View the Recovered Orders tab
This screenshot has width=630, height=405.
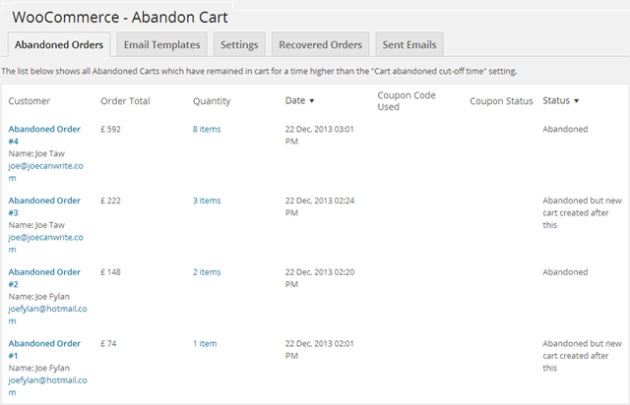(x=320, y=45)
